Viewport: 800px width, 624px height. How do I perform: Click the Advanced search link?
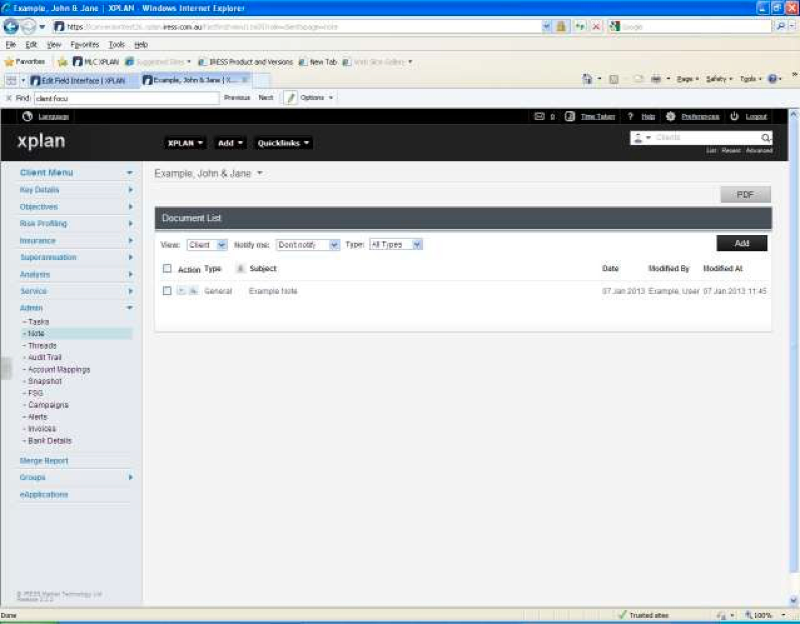pyautogui.click(x=759, y=151)
